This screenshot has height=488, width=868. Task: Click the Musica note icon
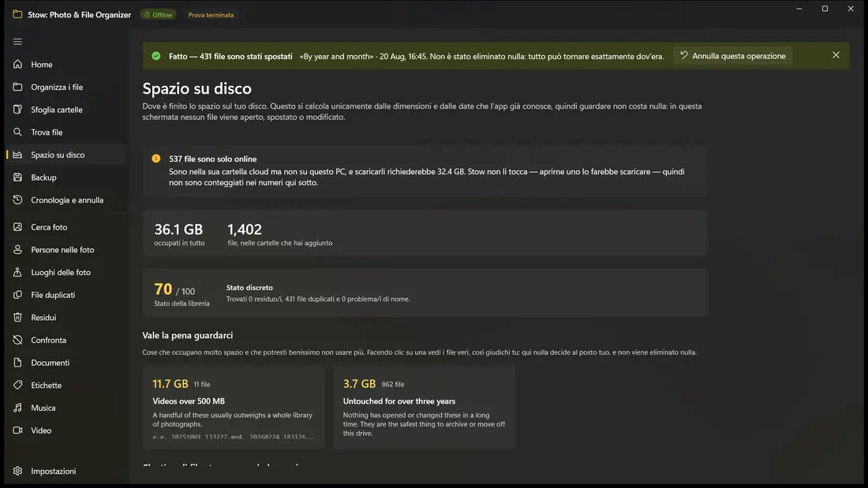17,408
